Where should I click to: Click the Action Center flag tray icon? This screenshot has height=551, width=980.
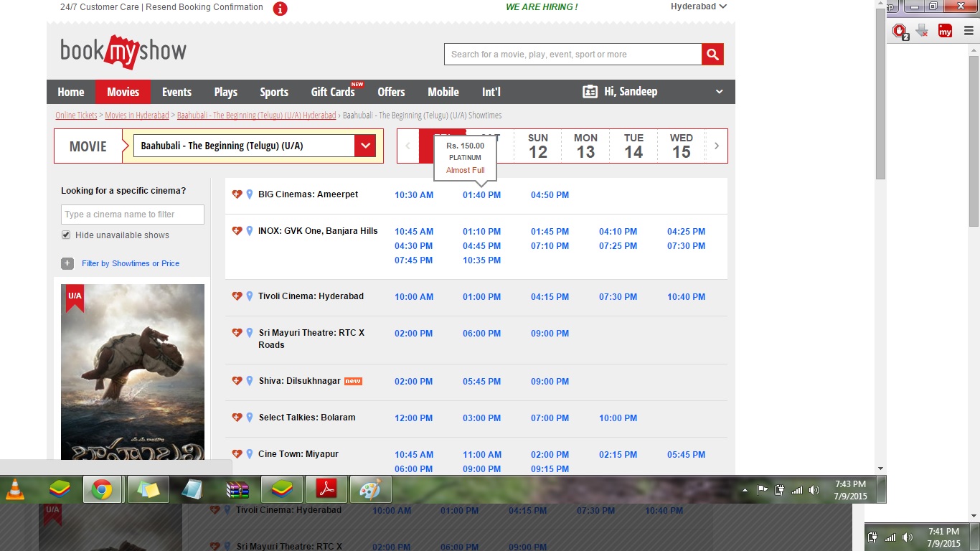pos(762,490)
